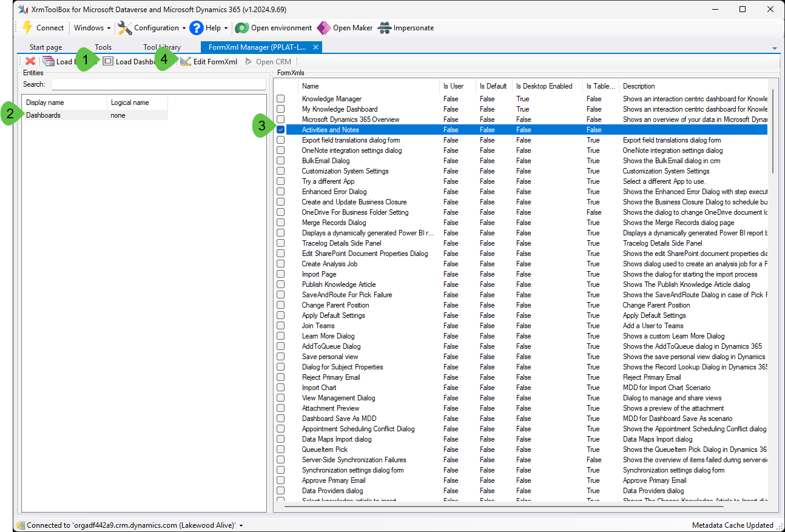Click the connection icon in the status bar
The image size is (785, 532).
20,525
